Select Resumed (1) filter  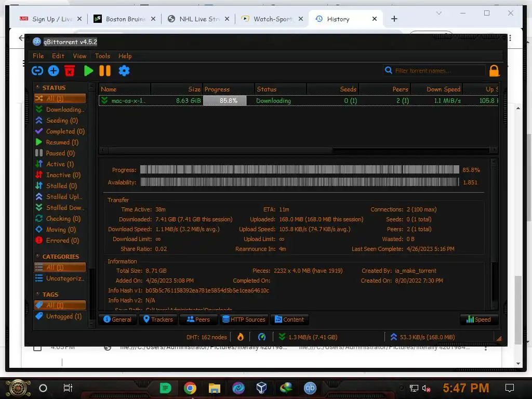[x=60, y=142]
